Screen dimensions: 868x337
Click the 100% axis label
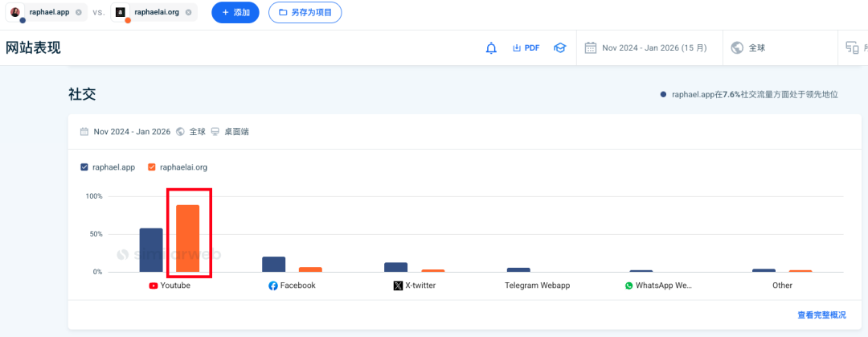(93, 196)
